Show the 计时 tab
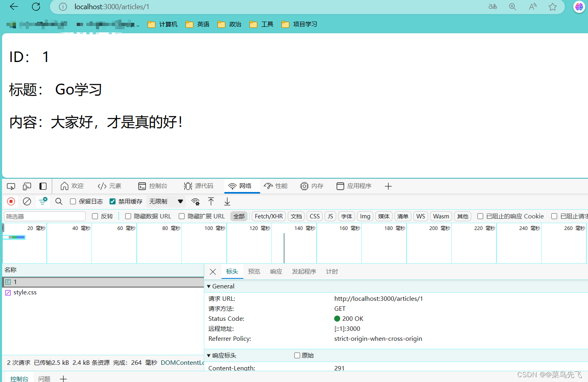The width and height of the screenshot is (588, 382). (332, 272)
